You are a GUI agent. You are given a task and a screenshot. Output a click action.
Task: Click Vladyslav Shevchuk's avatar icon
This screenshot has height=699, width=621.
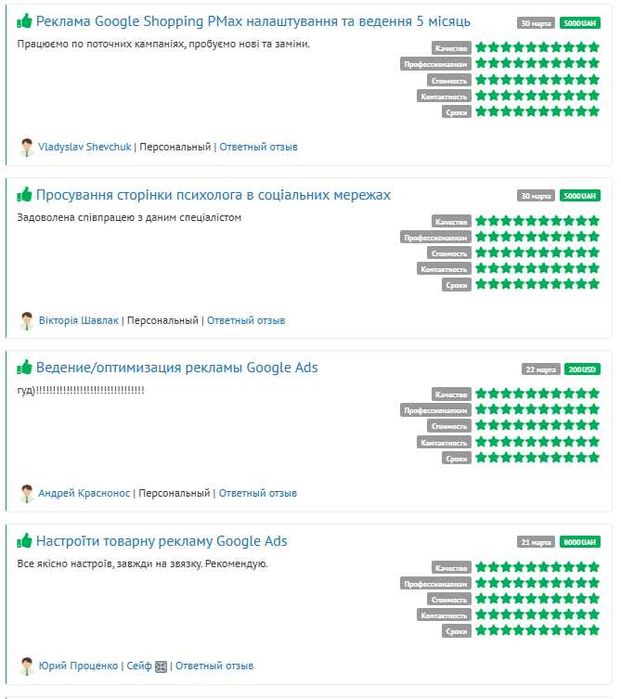click(x=27, y=147)
